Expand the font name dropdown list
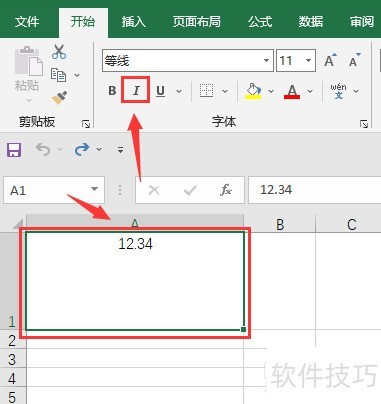 (x=267, y=61)
